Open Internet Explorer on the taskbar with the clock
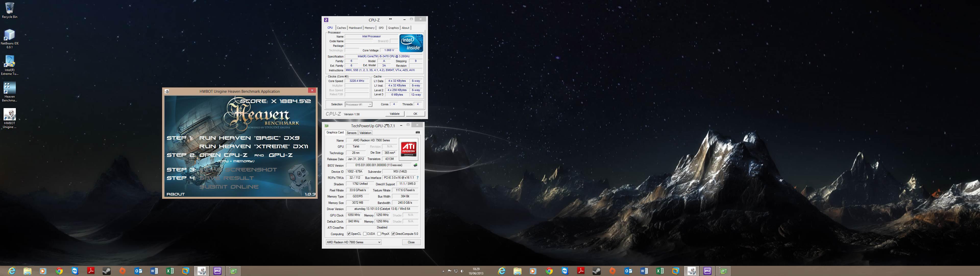 (x=12, y=271)
